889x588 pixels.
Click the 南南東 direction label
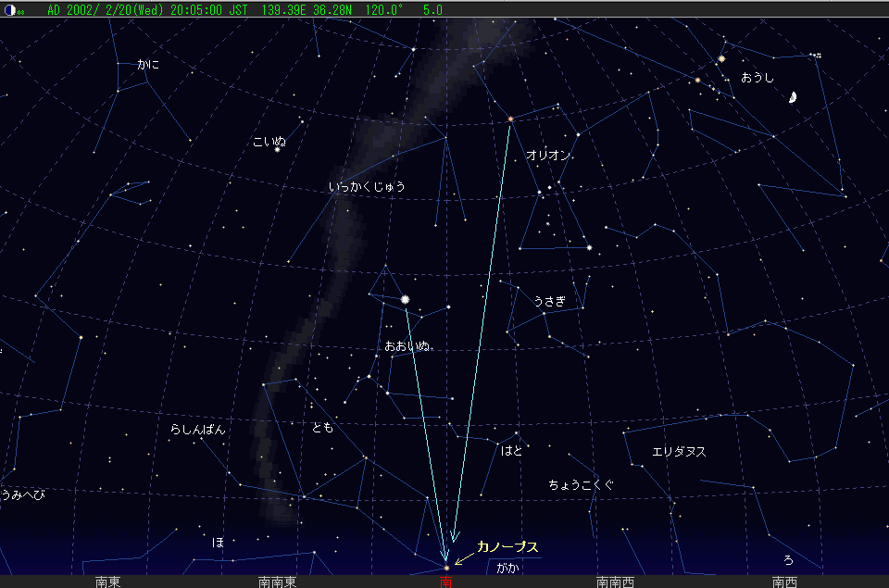[277, 582]
